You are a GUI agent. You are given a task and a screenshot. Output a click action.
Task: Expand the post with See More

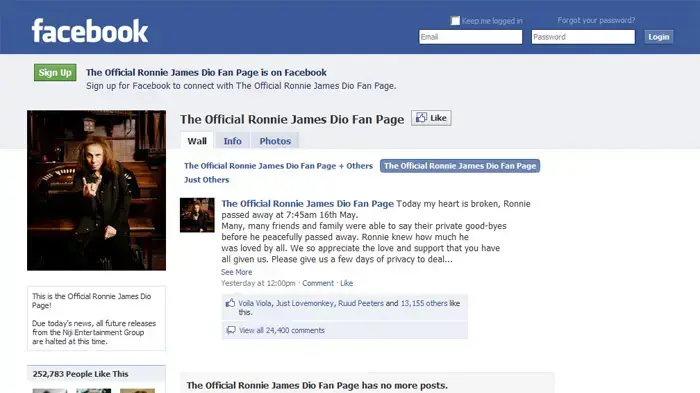tap(237, 272)
